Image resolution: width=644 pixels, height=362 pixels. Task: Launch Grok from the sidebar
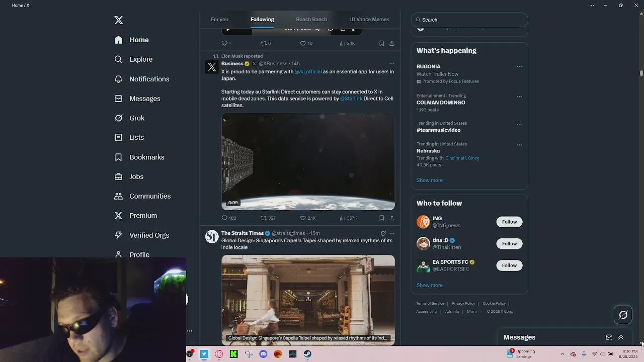pos(129,118)
